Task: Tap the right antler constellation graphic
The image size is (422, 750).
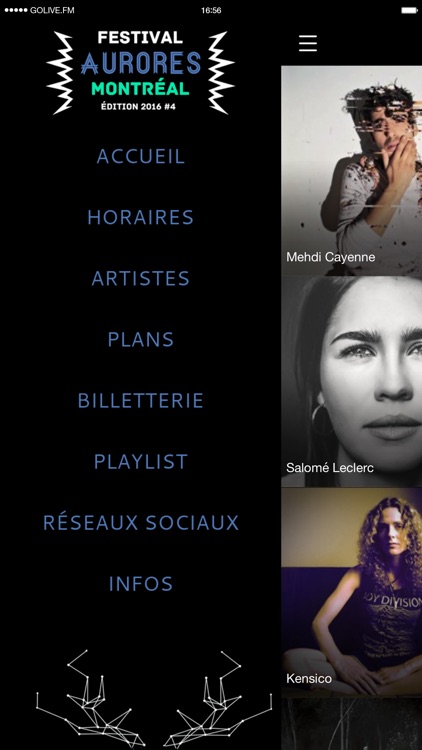Action: (218, 698)
